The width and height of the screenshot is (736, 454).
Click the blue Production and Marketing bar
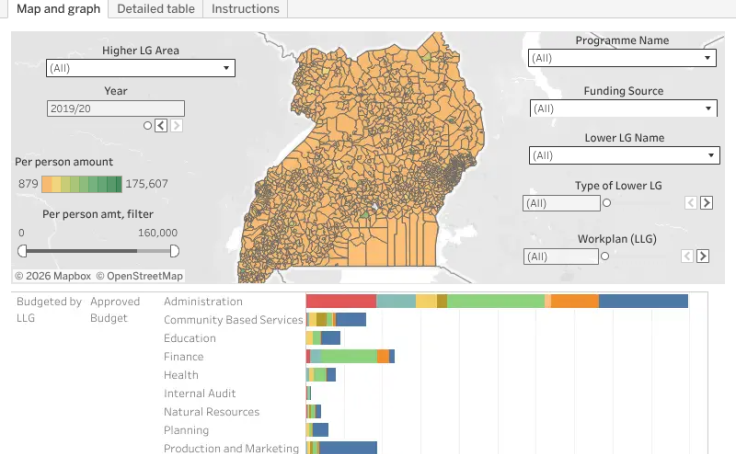[x=348, y=448]
